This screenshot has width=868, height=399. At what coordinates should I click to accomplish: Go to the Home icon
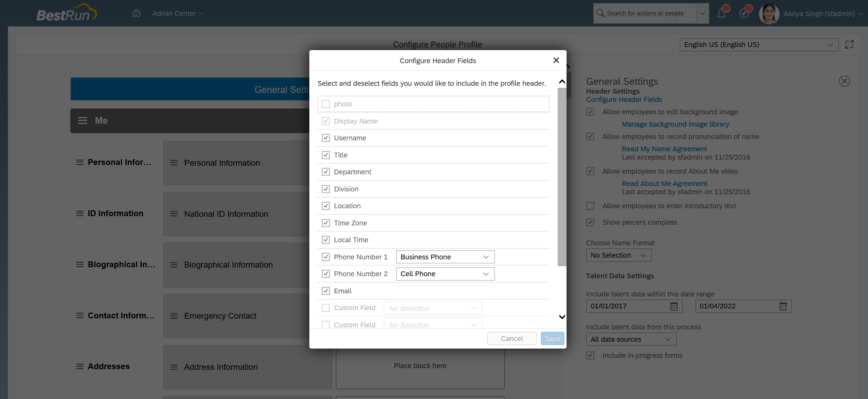(x=136, y=13)
